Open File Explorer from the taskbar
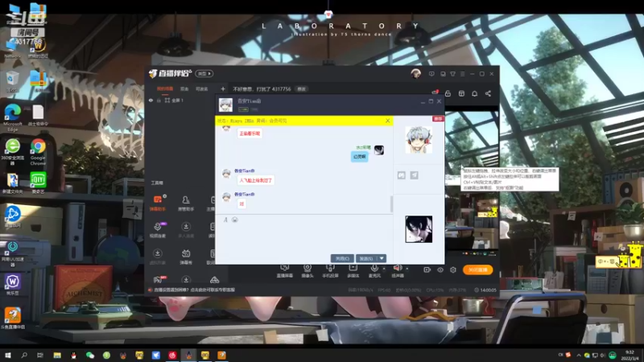This screenshot has width=644, height=362. 57,355
